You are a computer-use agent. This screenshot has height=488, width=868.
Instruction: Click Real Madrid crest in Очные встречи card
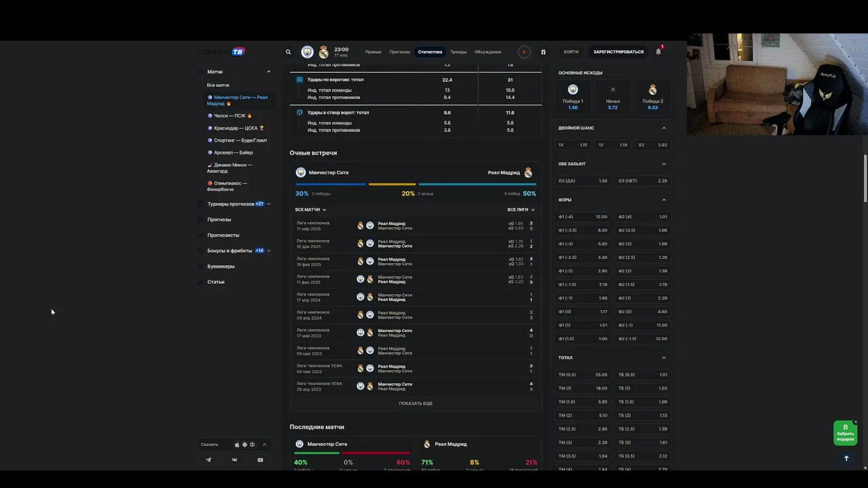[528, 173]
